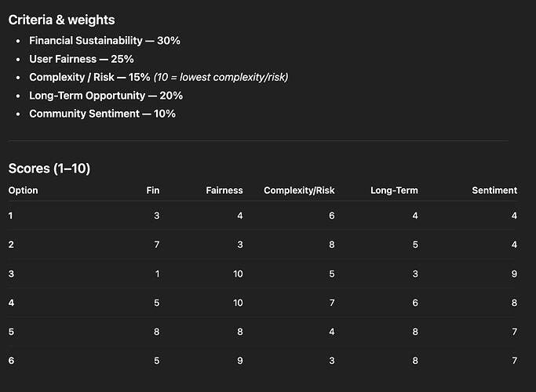
Task: Click the Long-Term score for option 1
Action: pos(415,216)
